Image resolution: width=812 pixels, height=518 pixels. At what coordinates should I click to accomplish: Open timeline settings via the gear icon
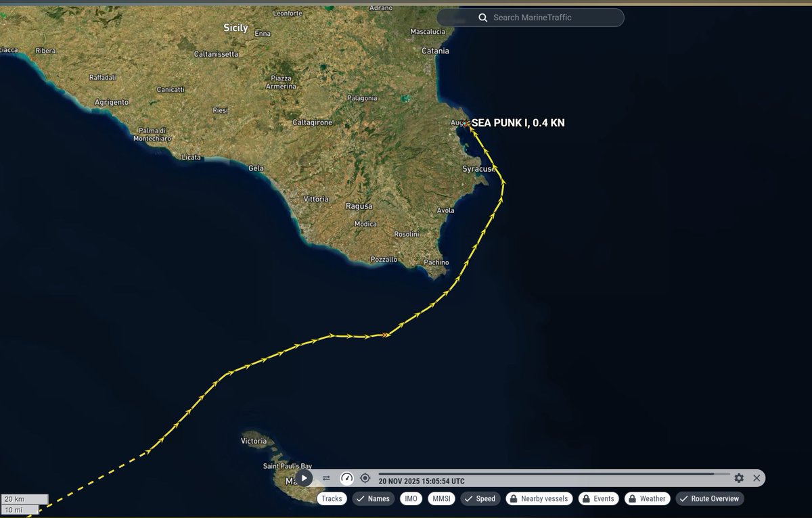pyautogui.click(x=739, y=478)
